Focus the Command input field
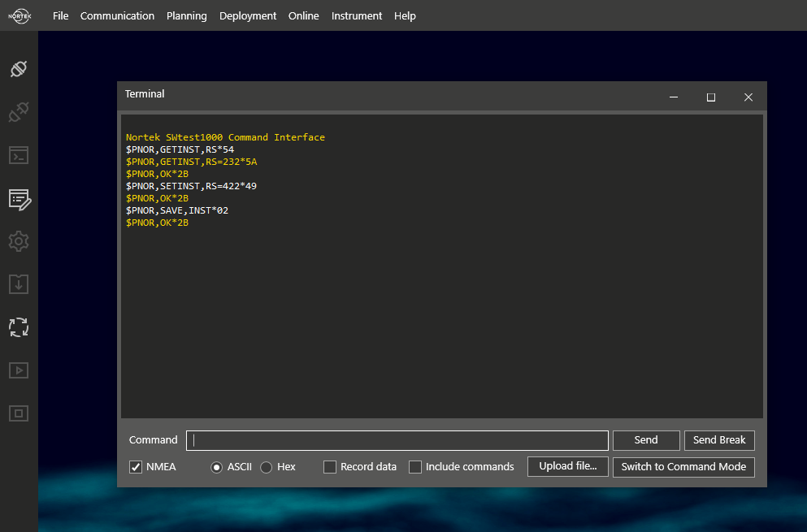Image resolution: width=807 pixels, height=532 pixels. click(397, 440)
